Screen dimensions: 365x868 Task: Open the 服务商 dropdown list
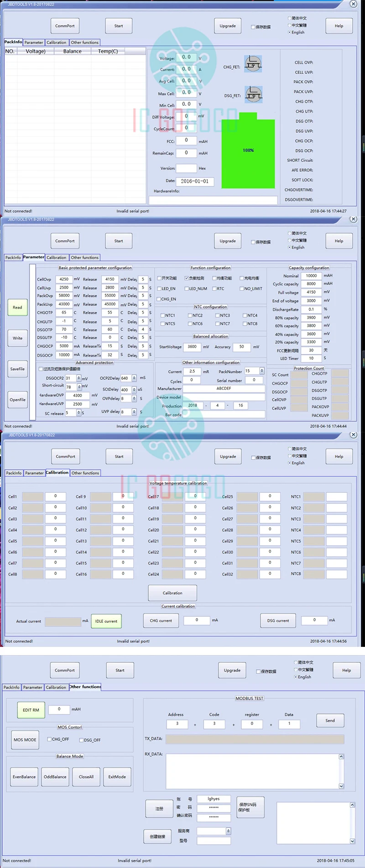tap(229, 831)
